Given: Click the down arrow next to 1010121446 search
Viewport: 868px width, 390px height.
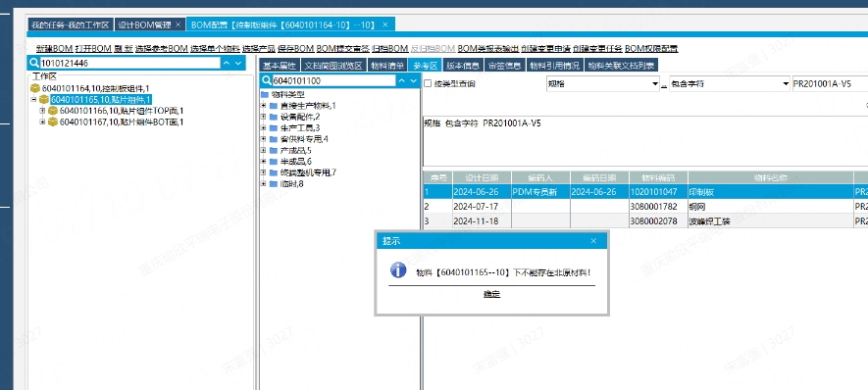Looking at the screenshot, I should click(x=238, y=63).
